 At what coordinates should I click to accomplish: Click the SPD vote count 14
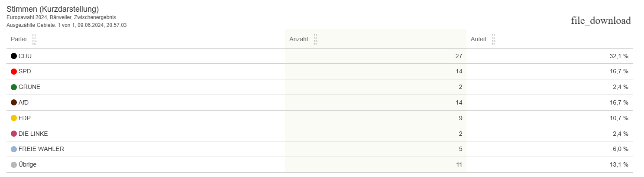pos(459,72)
